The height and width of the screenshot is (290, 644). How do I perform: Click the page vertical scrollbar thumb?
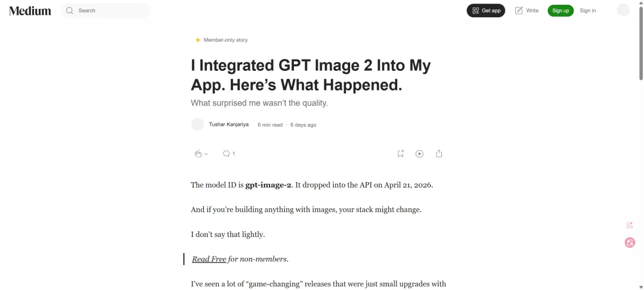pos(640,43)
